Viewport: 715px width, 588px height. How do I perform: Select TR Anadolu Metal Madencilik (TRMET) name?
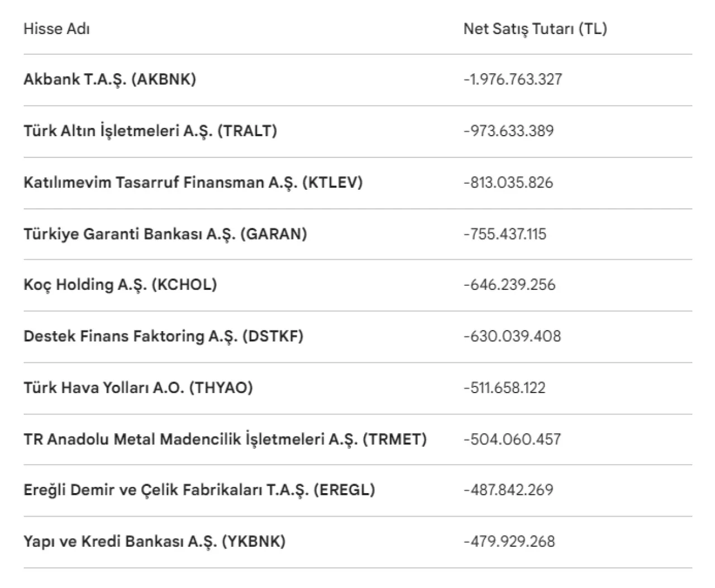pyautogui.click(x=225, y=439)
